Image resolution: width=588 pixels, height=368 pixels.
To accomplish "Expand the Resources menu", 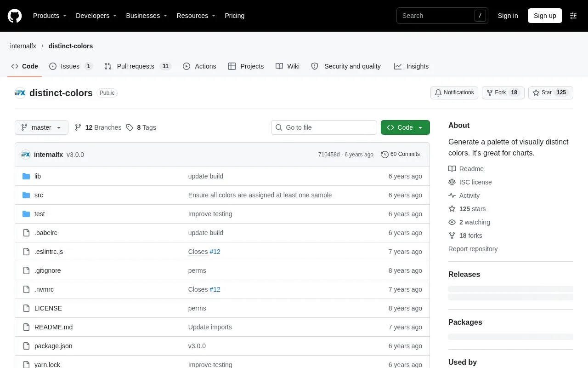I will 196,16.
